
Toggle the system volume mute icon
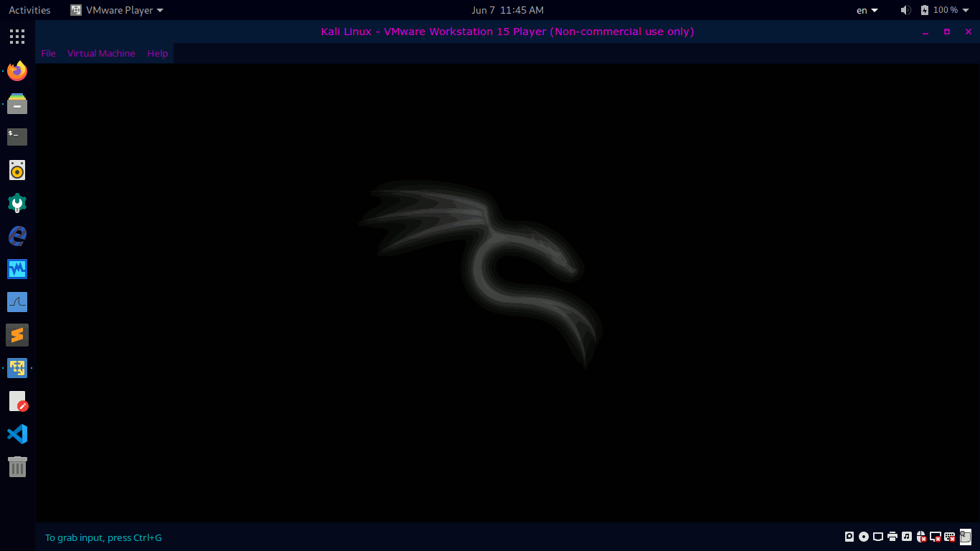point(905,10)
